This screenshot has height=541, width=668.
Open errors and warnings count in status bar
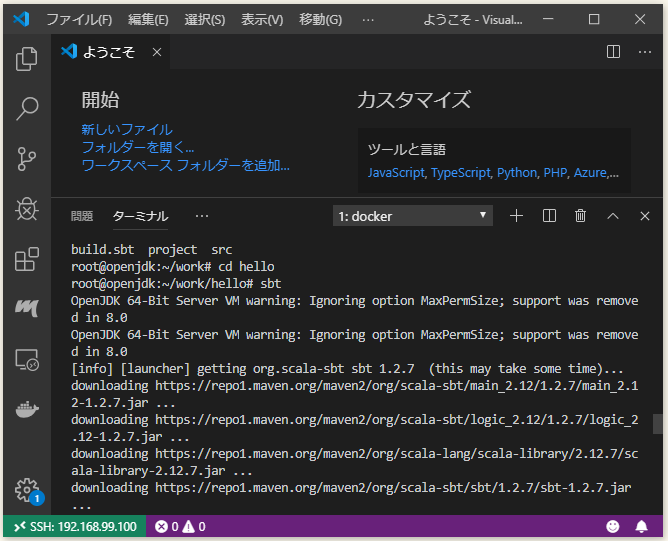coord(180,527)
